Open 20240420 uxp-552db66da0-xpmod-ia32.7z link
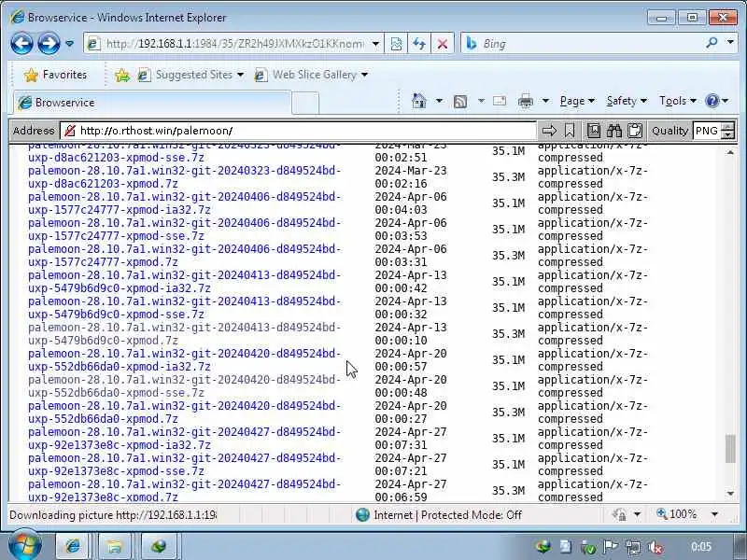 click(x=185, y=360)
